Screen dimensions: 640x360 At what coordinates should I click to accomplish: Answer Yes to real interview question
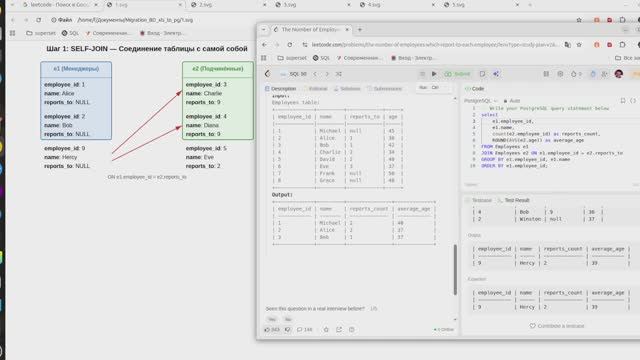tap(272, 319)
